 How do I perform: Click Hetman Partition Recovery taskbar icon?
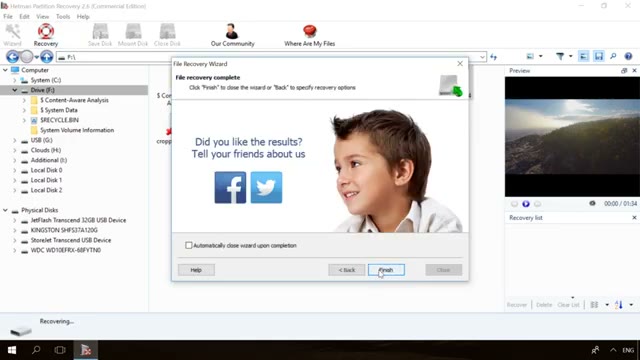click(x=86, y=350)
